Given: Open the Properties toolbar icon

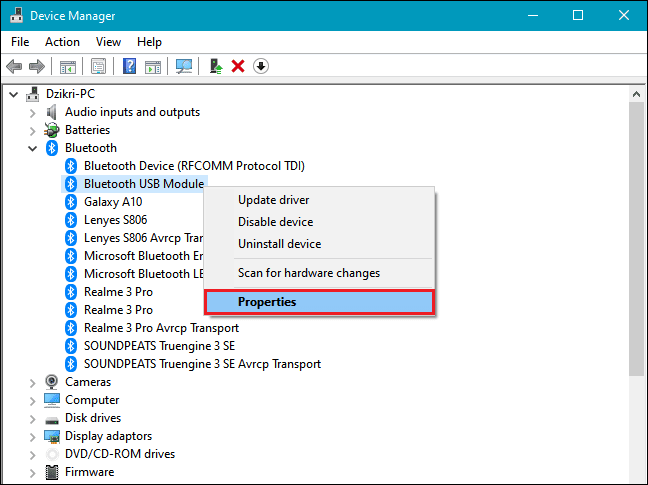Looking at the screenshot, I should click(98, 66).
